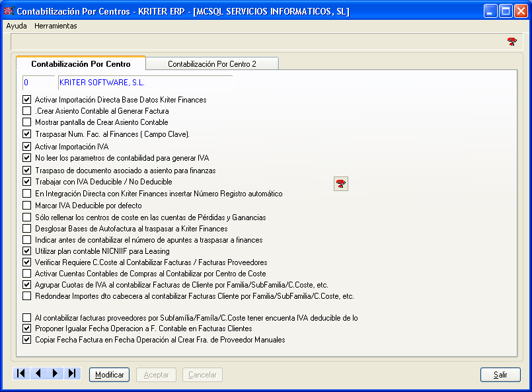
Task: Click the Cancelar button
Action: (x=202, y=375)
